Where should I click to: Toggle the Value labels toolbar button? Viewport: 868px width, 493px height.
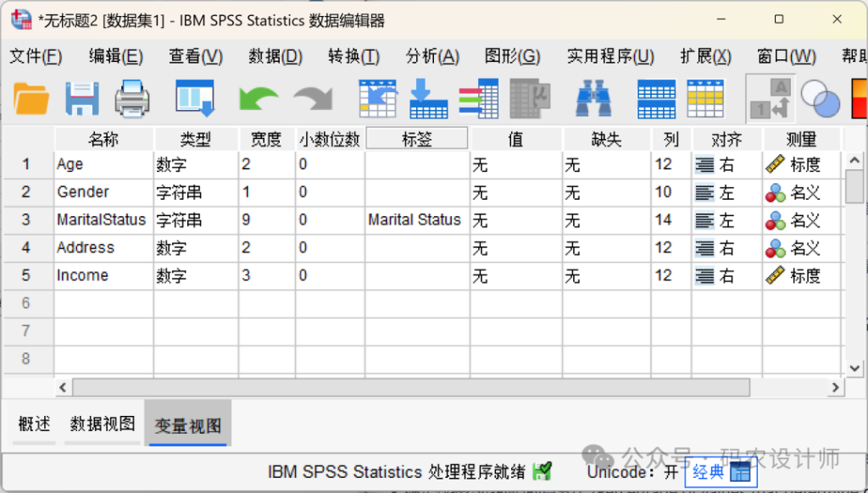[x=770, y=98]
